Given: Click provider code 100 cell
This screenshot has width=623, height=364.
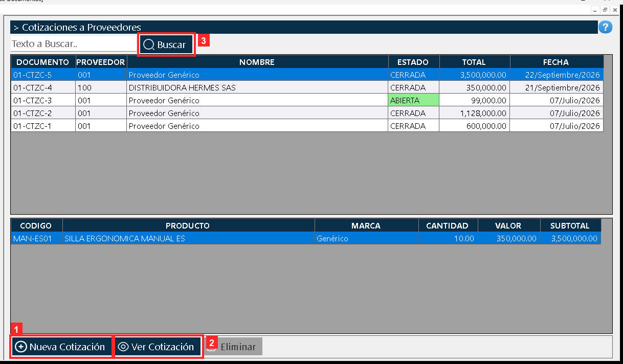Looking at the screenshot, I should click(101, 87).
